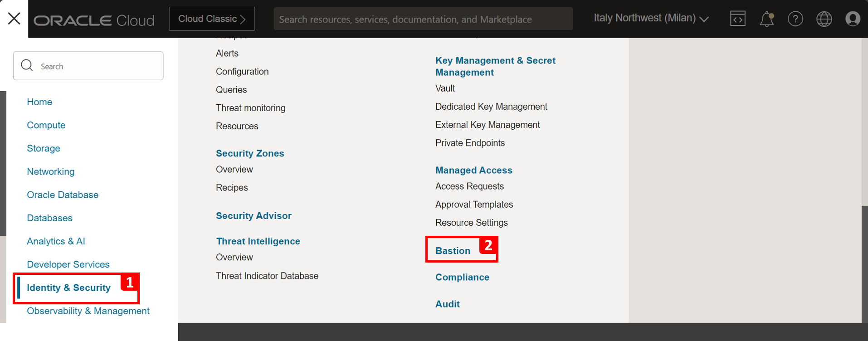Open the Managed Access heading link
868x341 pixels.
pos(474,170)
